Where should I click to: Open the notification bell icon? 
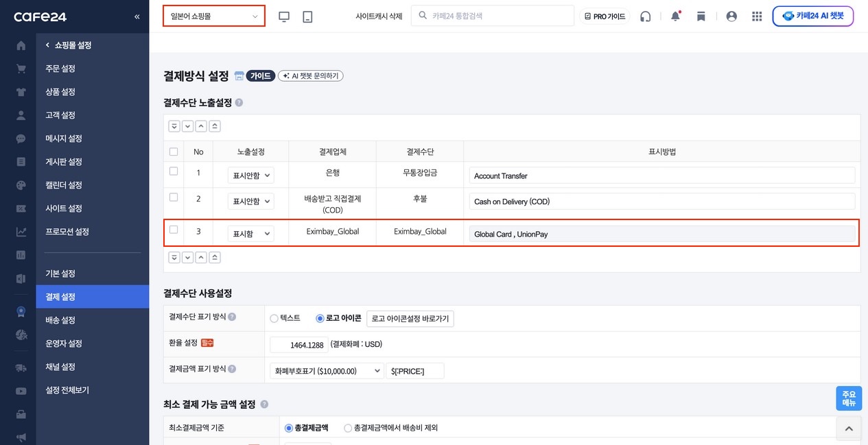point(675,16)
